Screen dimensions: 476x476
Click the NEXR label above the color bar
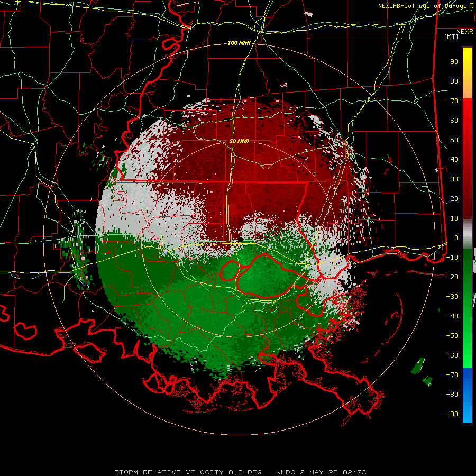pyautogui.click(x=465, y=32)
